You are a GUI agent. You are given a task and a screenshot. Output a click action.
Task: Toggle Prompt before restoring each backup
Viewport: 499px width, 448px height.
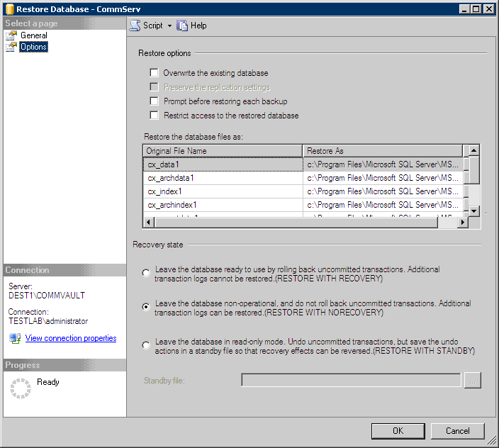[154, 101]
